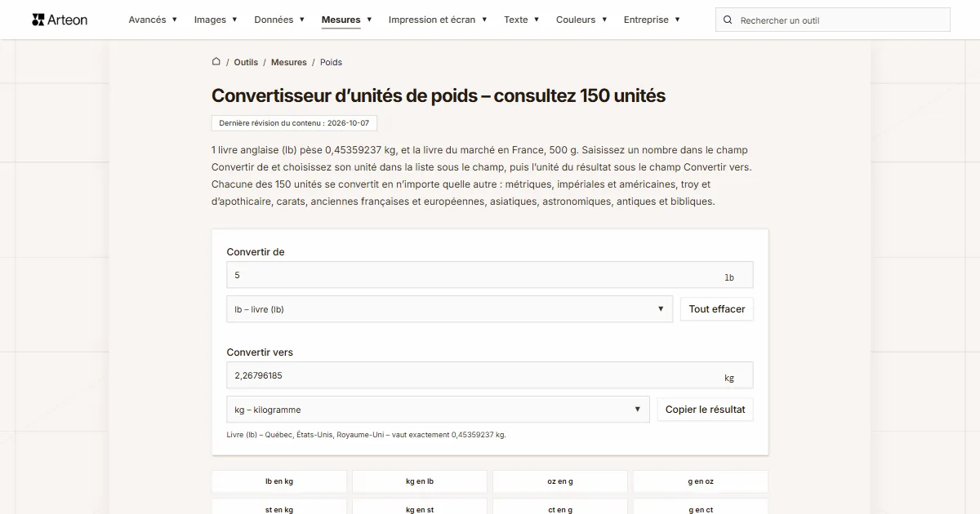Open the Données menu

[x=279, y=20]
